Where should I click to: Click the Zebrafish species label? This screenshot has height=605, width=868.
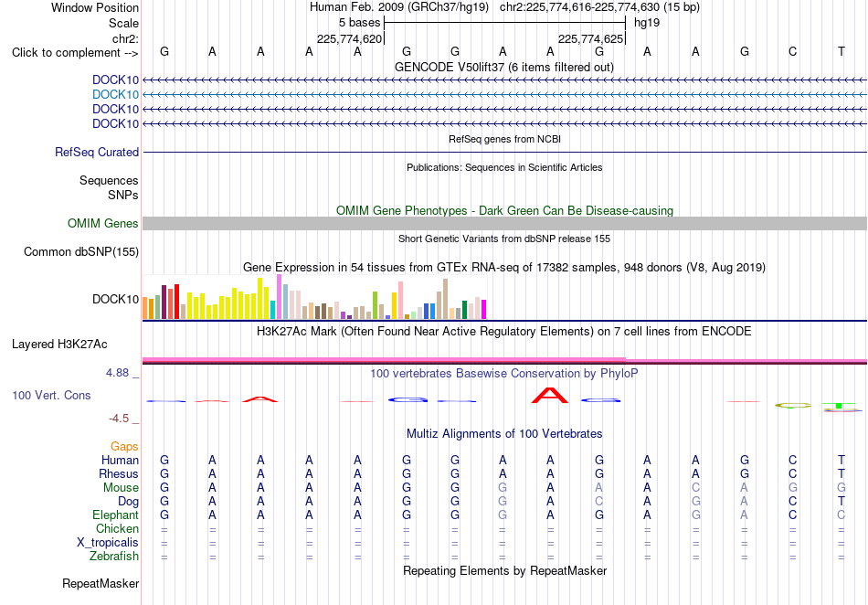pyautogui.click(x=114, y=557)
